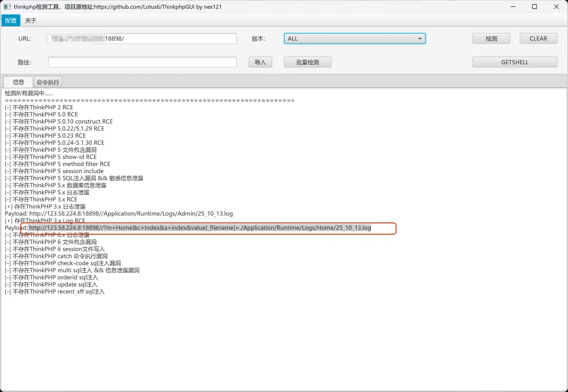568x392 pixels.
Task: Click the '不存在ThinkPHP 3.x RCE' line
Action: (x=41, y=200)
